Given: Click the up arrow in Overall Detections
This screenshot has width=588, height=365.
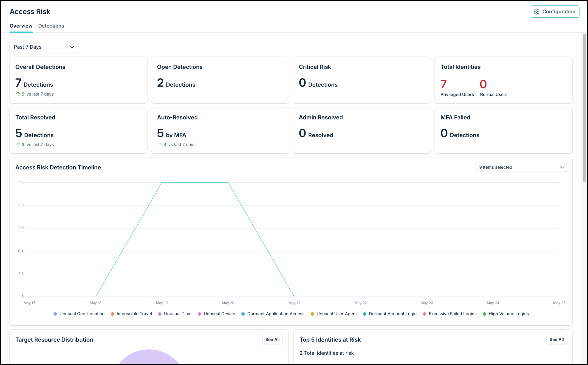Looking at the screenshot, I should tap(18, 94).
